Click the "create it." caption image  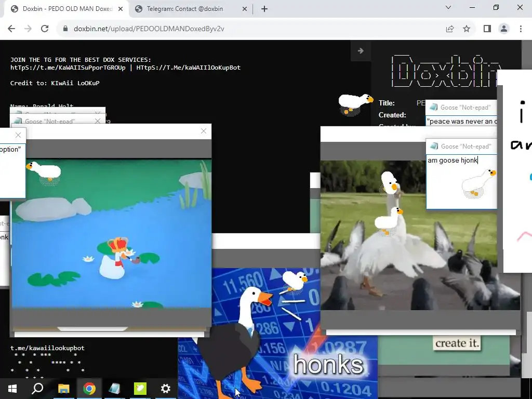click(x=457, y=343)
